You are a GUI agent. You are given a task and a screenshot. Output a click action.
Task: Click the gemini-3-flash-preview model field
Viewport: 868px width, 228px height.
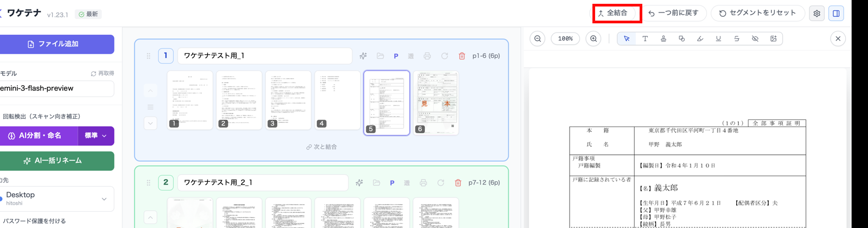(x=56, y=88)
